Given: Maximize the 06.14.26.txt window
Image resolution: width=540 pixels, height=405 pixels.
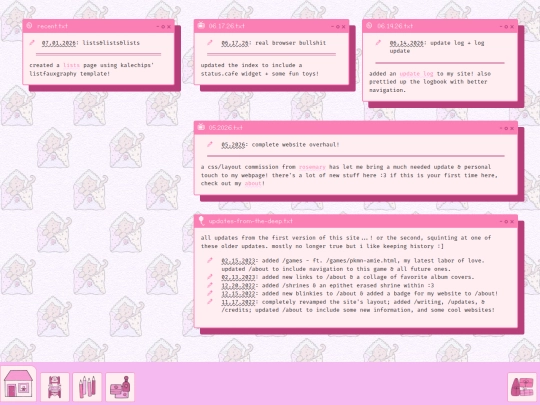Looking at the screenshot, I should (506, 27).
